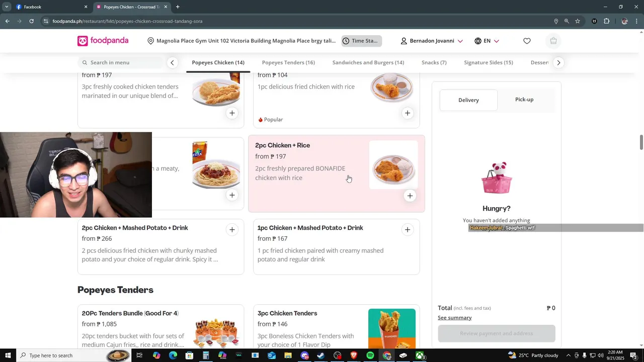Open Chrome tab search dropdown
The height and width of the screenshot is (362, 644).
pyautogui.click(x=7, y=7)
